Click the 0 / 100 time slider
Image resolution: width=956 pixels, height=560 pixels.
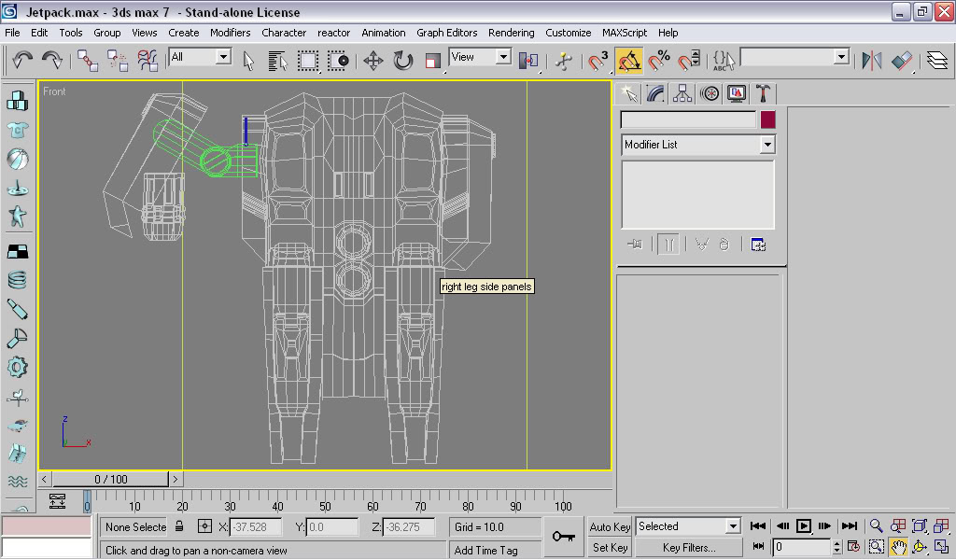coord(111,479)
